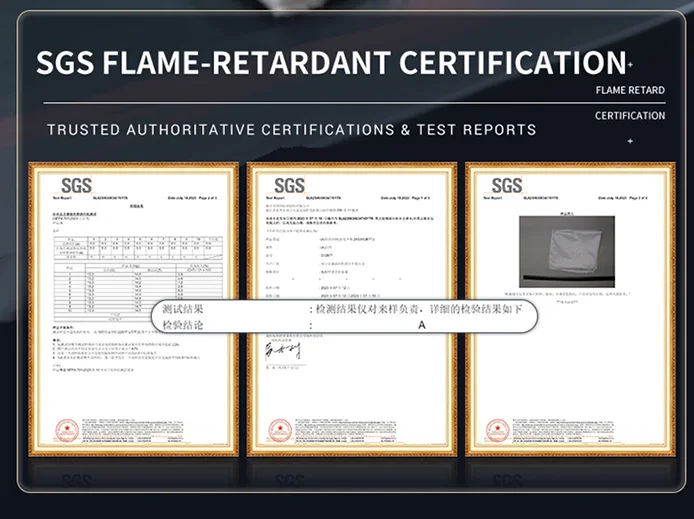Click the red seal stamp on left certificate
694x519 pixels.
tap(67, 431)
